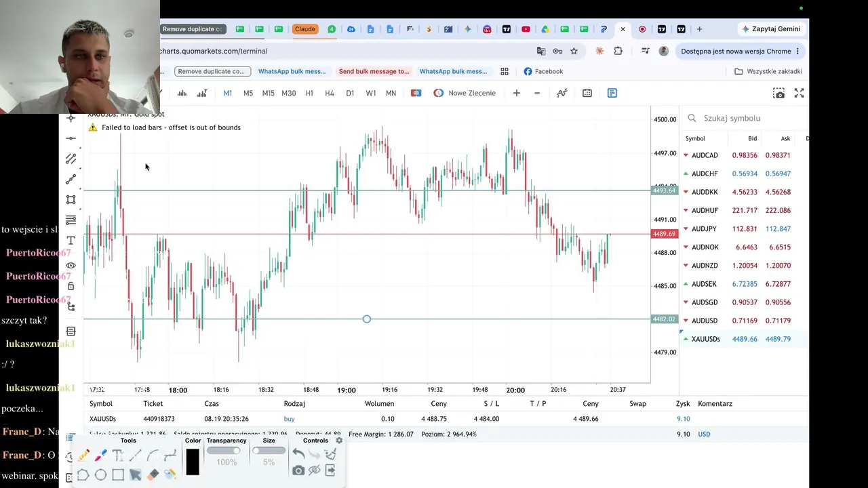Toggle drawings visibility eye icon
The width and height of the screenshot is (868, 488).
click(x=71, y=266)
